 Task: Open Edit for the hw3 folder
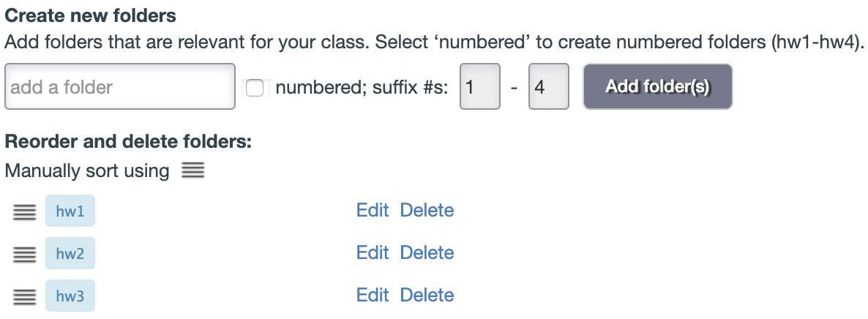(372, 296)
